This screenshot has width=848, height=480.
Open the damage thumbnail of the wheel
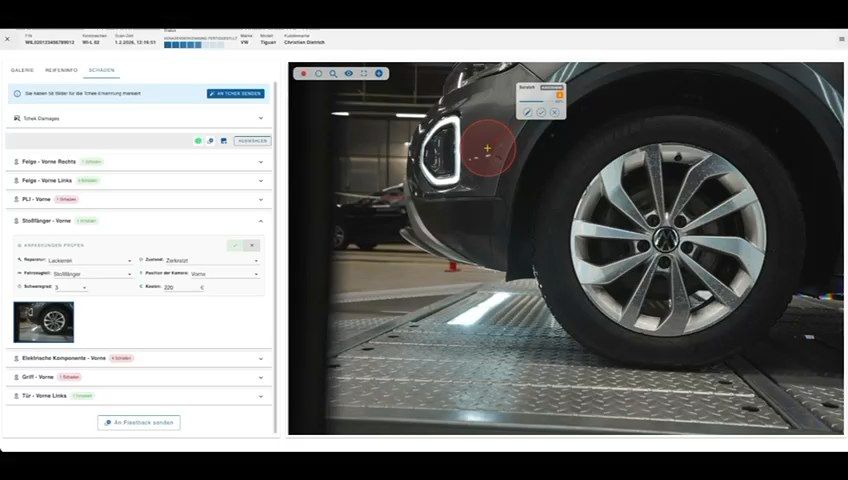click(44, 322)
